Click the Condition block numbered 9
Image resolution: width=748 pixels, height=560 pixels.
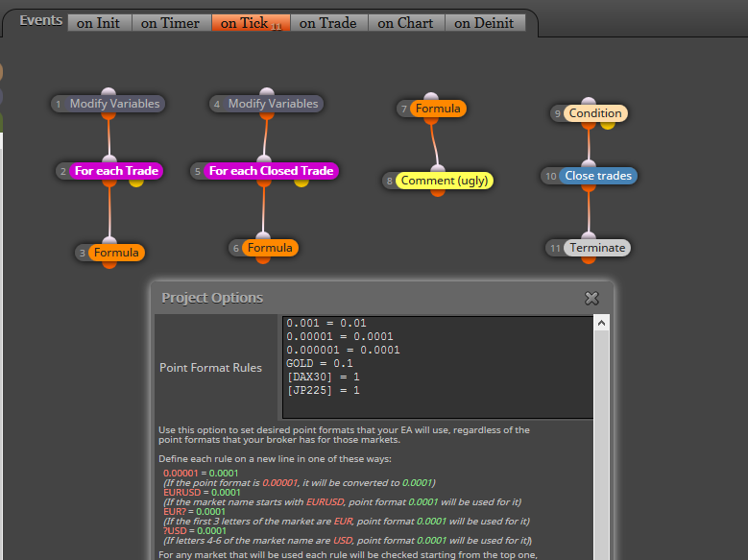(x=589, y=113)
